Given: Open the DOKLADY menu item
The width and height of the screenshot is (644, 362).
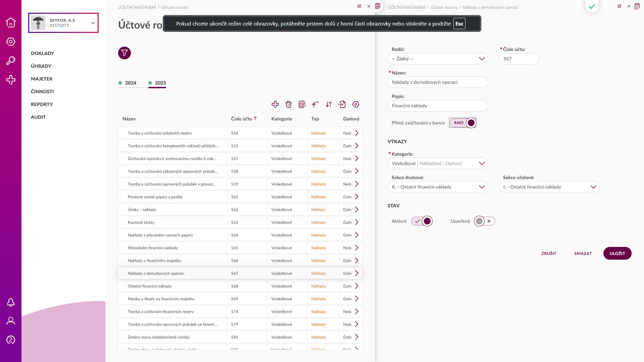Looking at the screenshot, I should (x=43, y=53).
